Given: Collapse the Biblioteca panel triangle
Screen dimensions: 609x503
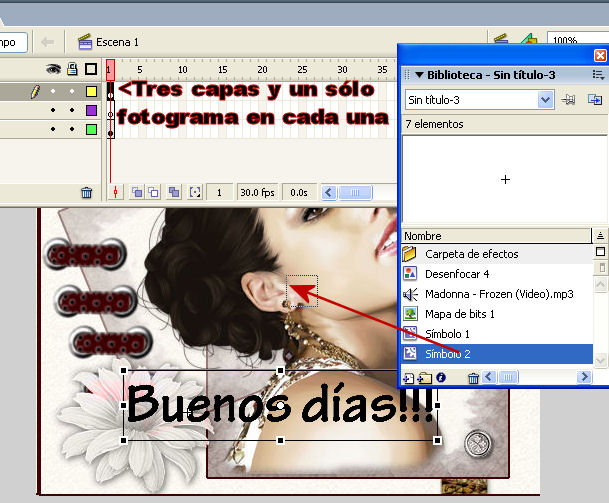Looking at the screenshot, I should tap(420, 75).
